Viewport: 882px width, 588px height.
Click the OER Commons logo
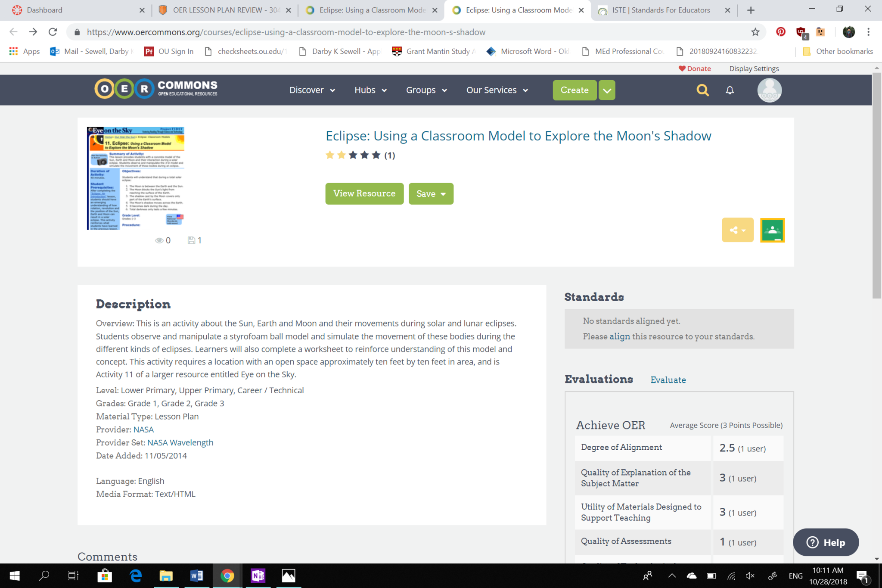(156, 89)
